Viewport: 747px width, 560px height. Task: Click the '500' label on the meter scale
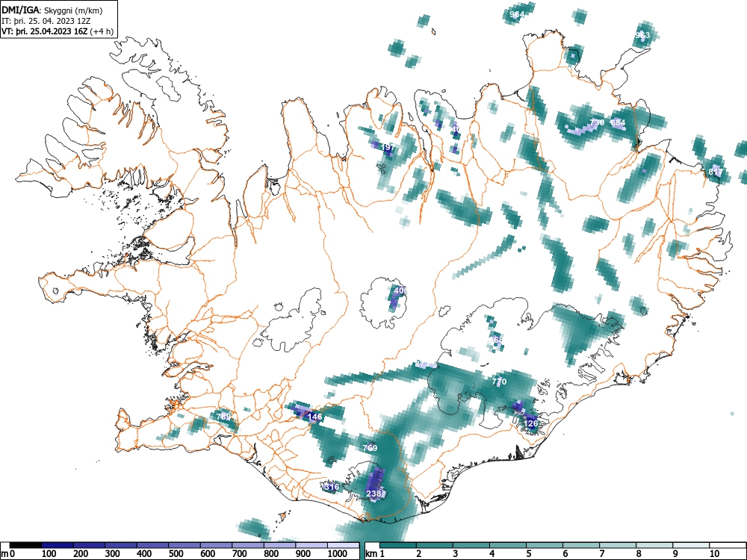(176, 554)
